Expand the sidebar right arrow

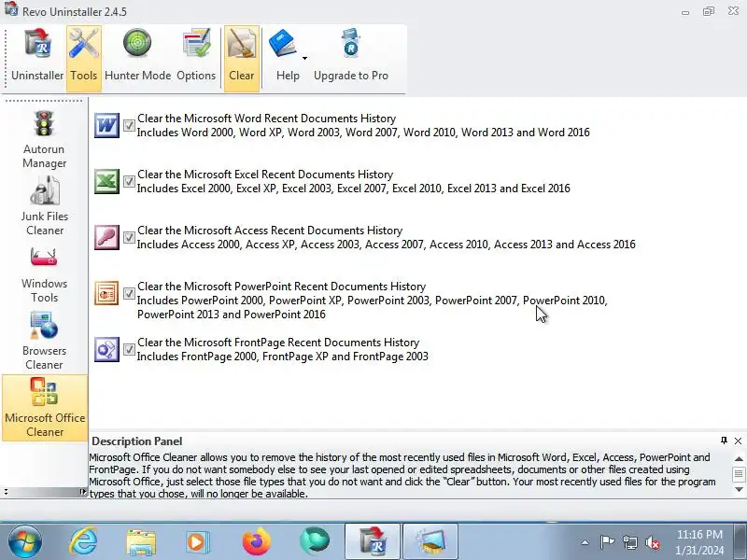click(83, 492)
